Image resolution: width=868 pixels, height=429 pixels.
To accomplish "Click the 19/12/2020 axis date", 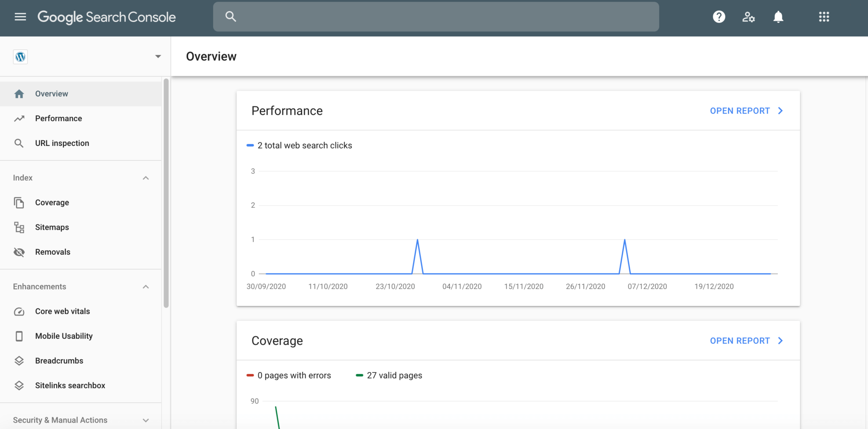I will tap(714, 287).
